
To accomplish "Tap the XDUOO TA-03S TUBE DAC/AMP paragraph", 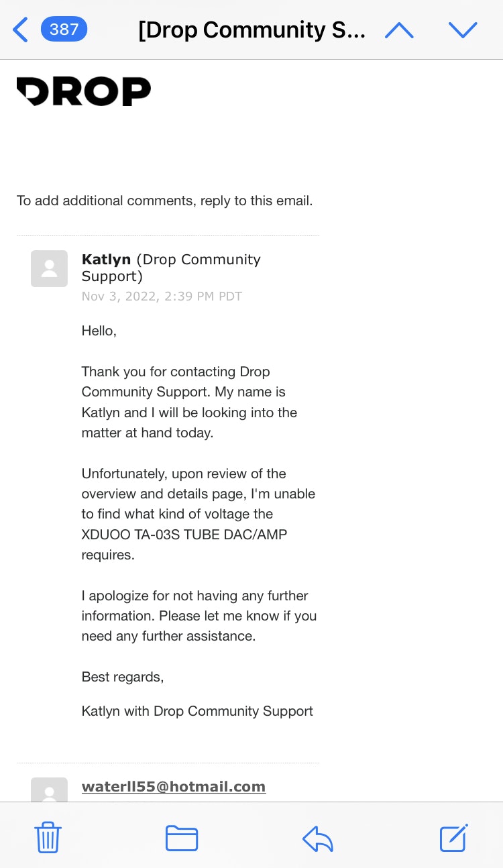I will coord(198,514).
